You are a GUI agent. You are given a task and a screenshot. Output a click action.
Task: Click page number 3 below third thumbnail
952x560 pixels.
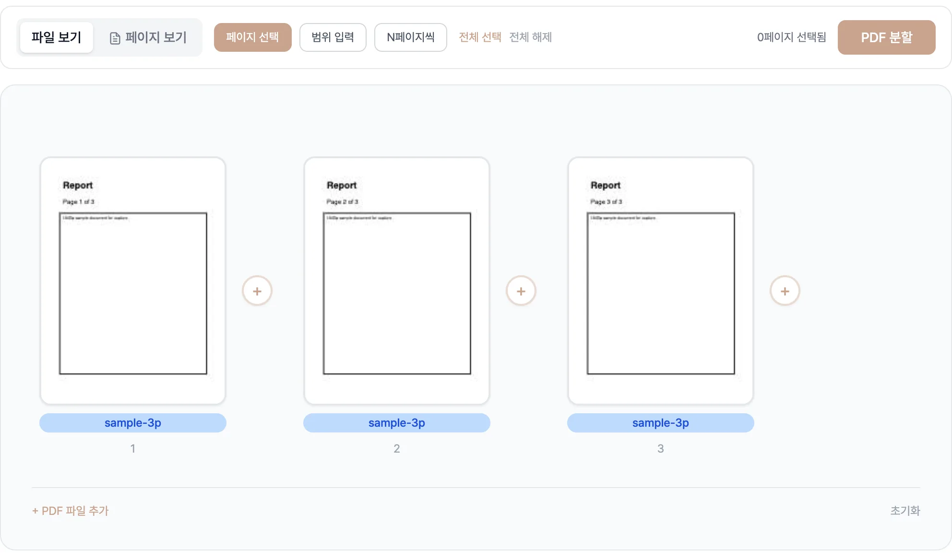coord(661,449)
